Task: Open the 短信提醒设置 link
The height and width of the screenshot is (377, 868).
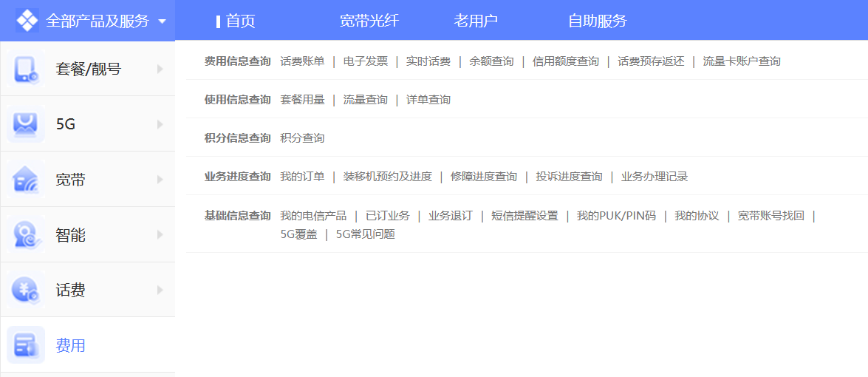Action: pyautogui.click(x=524, y=215)
